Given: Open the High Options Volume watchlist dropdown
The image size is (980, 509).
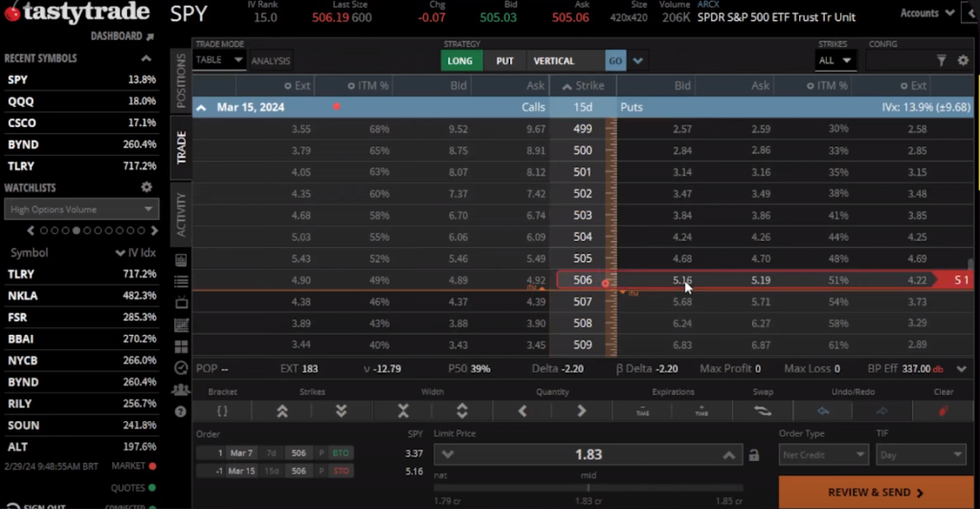Looking at the screenshot, I should (x=81, y=210).
